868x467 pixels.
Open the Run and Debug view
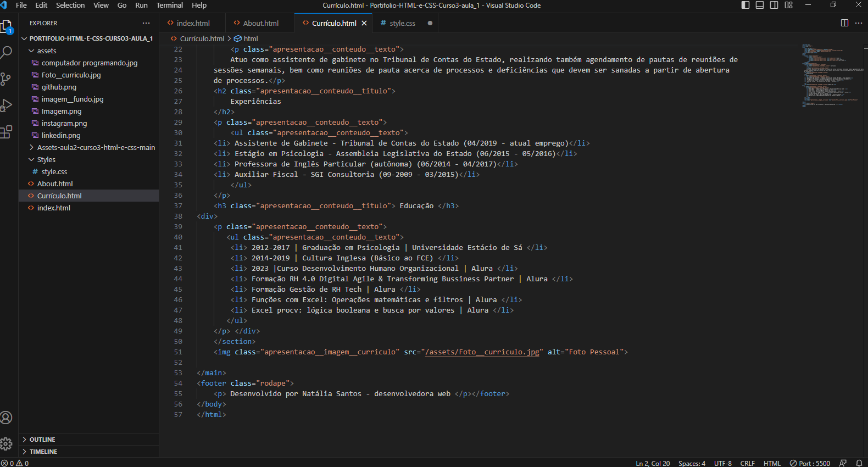(7, 105)
